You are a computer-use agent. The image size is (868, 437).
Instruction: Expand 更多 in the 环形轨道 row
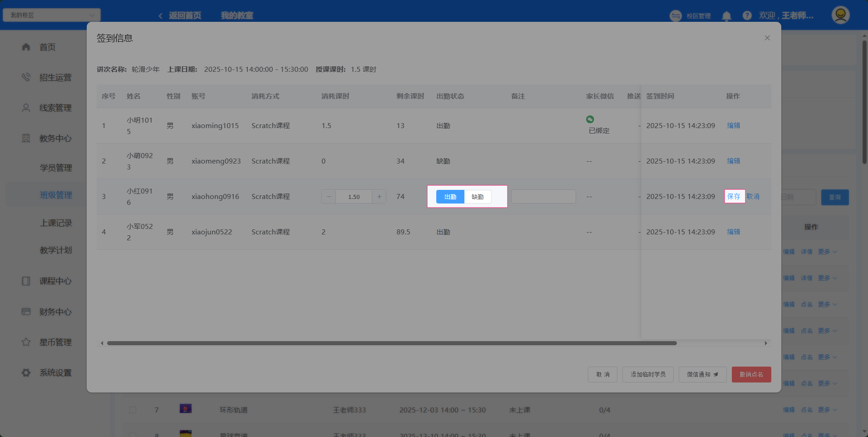[x=827, y=410]
